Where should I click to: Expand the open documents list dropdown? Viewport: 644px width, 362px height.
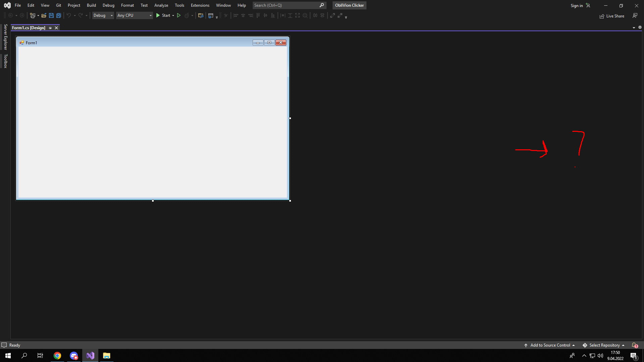(634, 28)
